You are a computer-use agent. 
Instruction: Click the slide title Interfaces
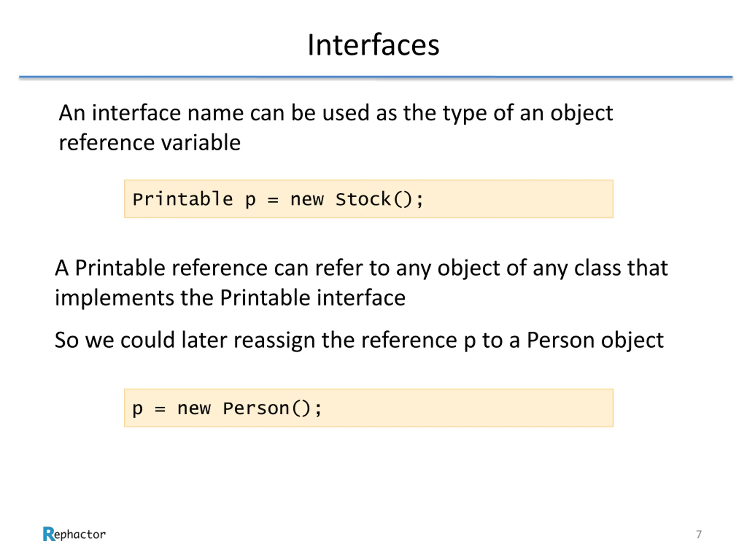tap(373, 45)
